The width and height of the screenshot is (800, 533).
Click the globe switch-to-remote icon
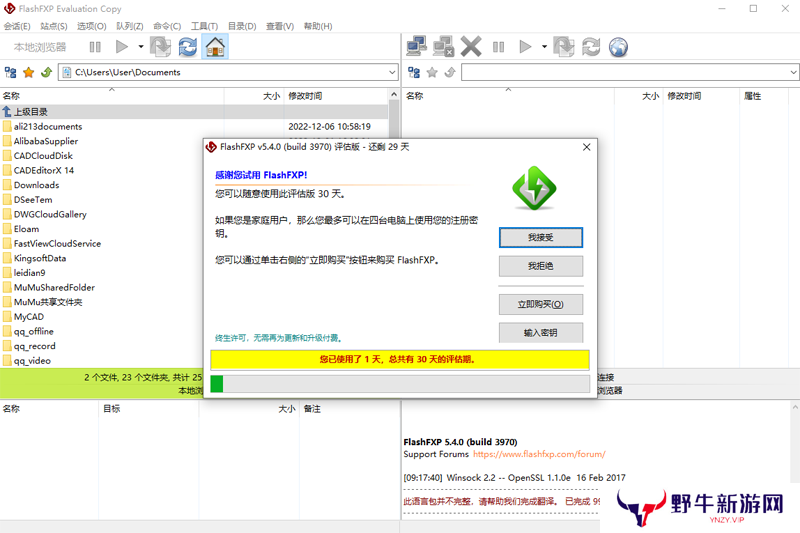pos(618,47)
